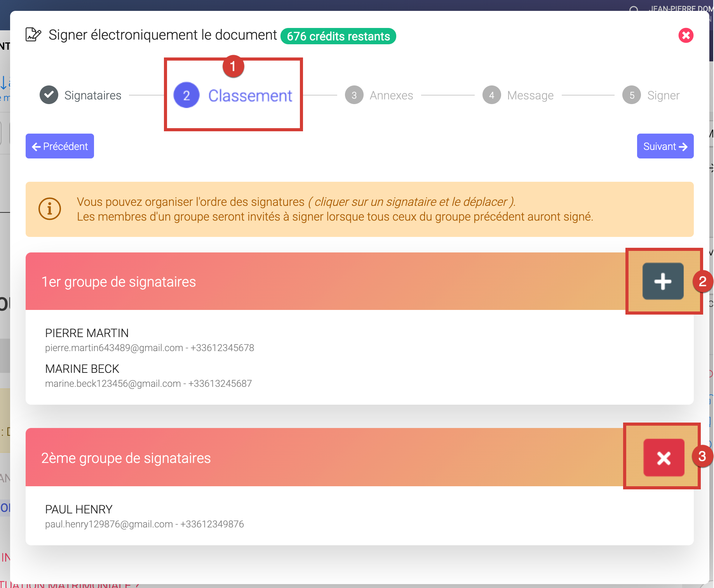
Task: Close the electronic signature dialog
Action: [686, 35]
